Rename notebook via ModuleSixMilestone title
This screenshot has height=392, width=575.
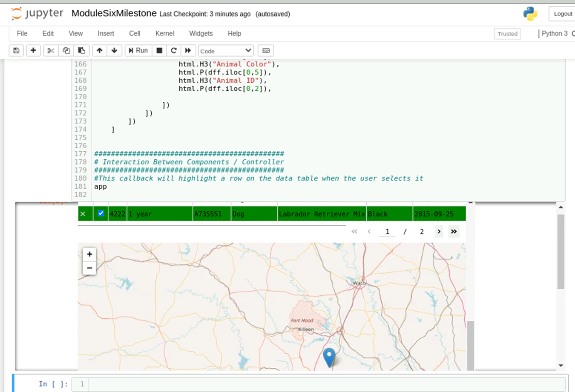tap(114, 13)
